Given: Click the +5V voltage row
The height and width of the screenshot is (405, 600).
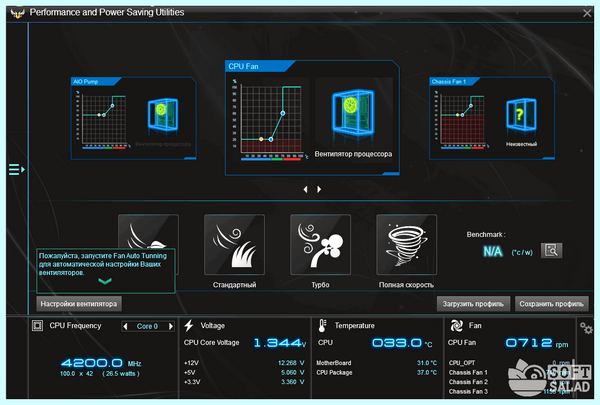Looking at the screenshot, I should coord(244,372).
